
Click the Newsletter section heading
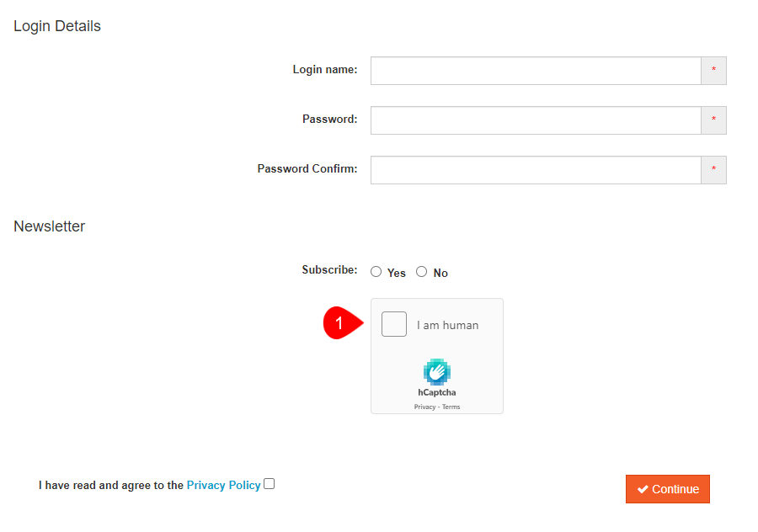(x=50, y=226)
